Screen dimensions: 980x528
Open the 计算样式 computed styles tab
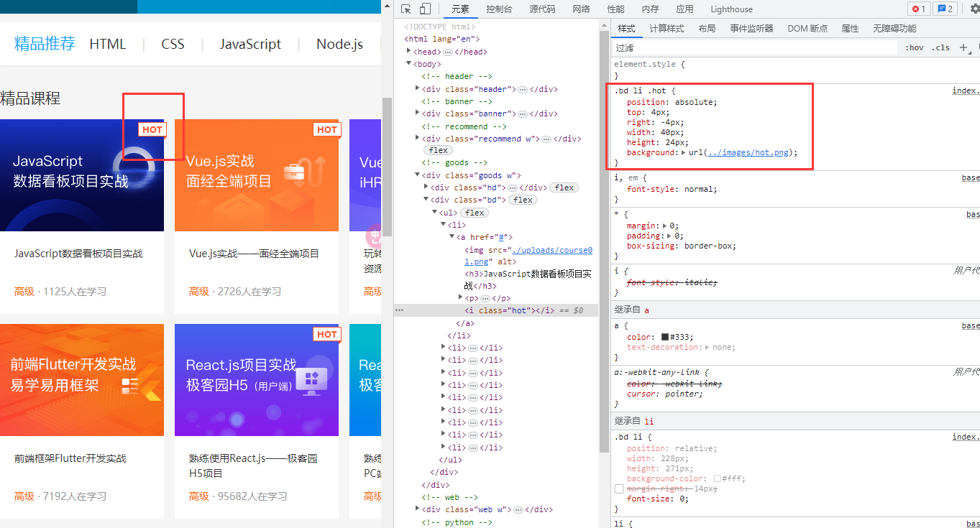click(x=667, y=29)
